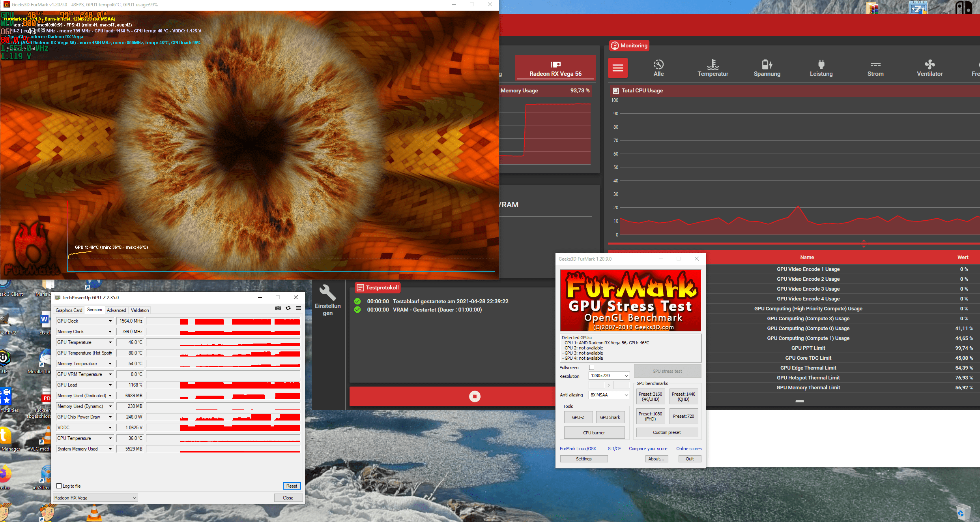Sort monitoring table by Name header
980x522 pixels.
(x=807, y=257)
